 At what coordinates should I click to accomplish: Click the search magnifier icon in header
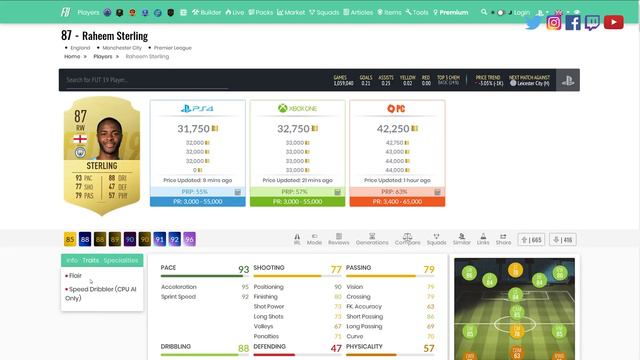pyautogui.click(x=484, y=12)
